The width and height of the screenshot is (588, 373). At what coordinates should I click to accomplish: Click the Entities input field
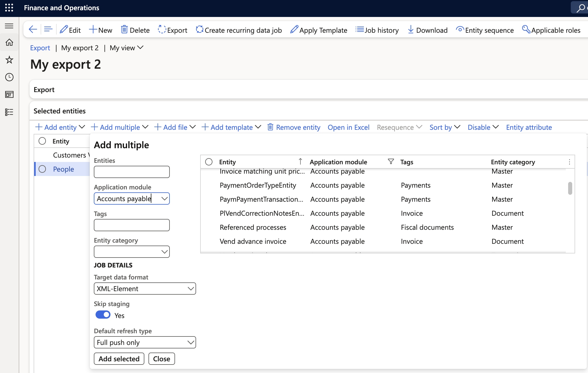(132, 172)
